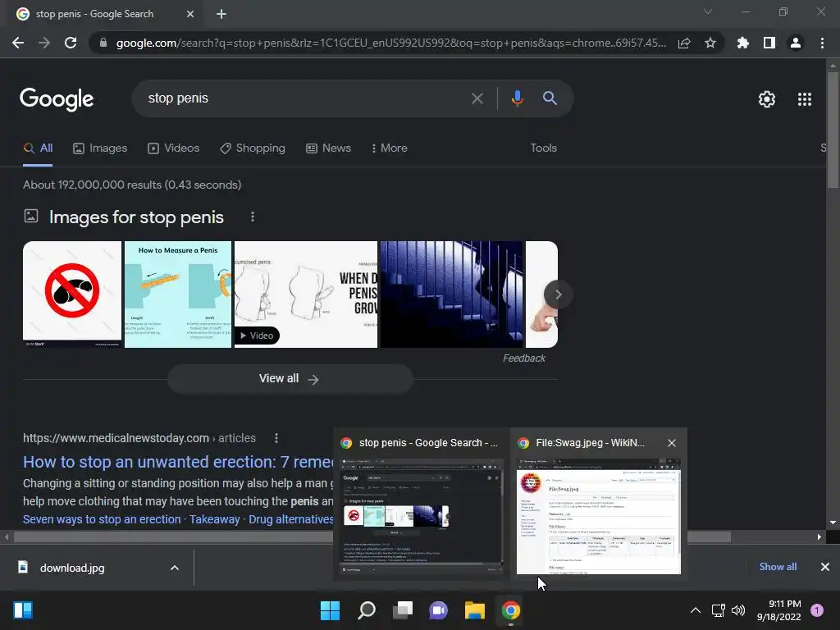This screenshot has width=840, height=630.
Task: Open volume control in system tray
Action: [x=738, y=610]
